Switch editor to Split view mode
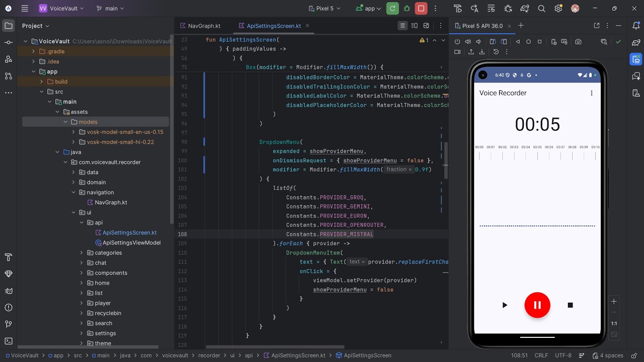The height and width of the screenshot is (362, 644). (x=415, y=26)
